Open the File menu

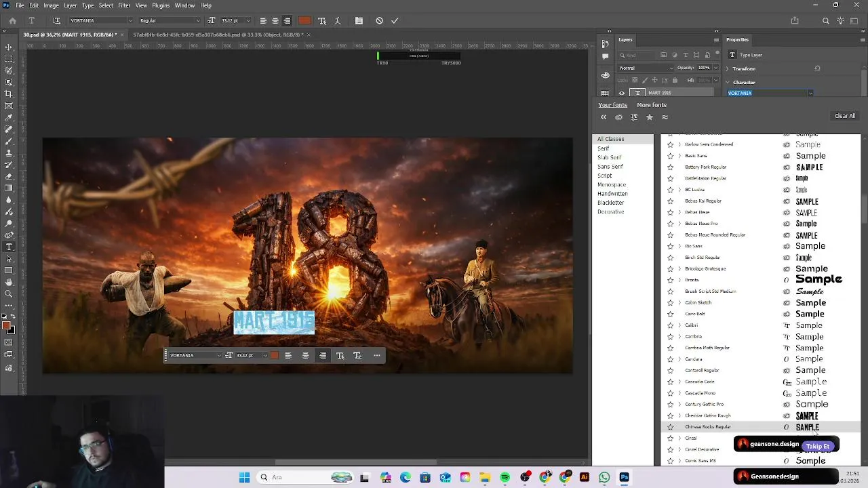[x=20, y=5]
